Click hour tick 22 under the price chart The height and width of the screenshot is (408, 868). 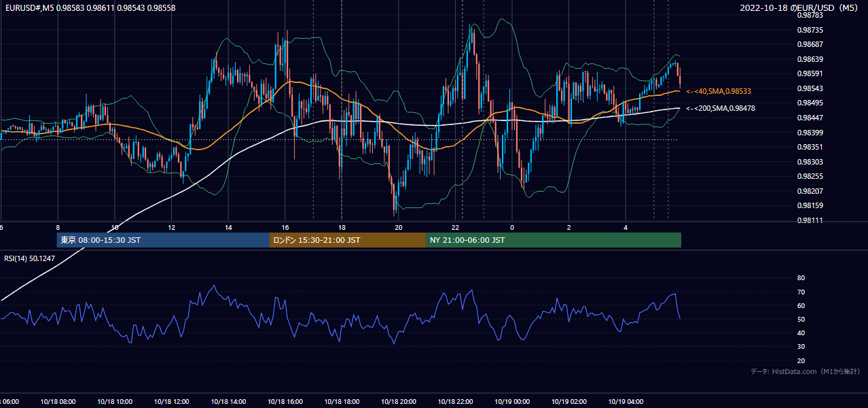(455, 228)
